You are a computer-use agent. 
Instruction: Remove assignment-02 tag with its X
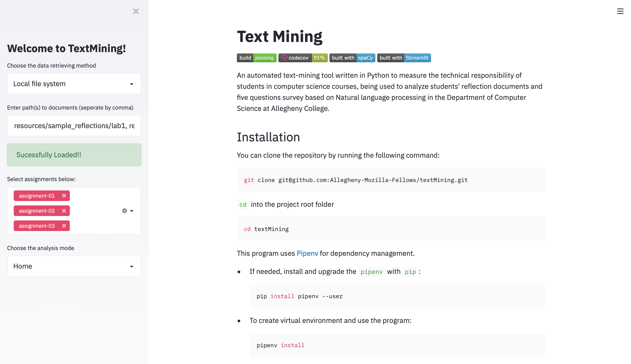pyautogui.click(x=64, y=211)
